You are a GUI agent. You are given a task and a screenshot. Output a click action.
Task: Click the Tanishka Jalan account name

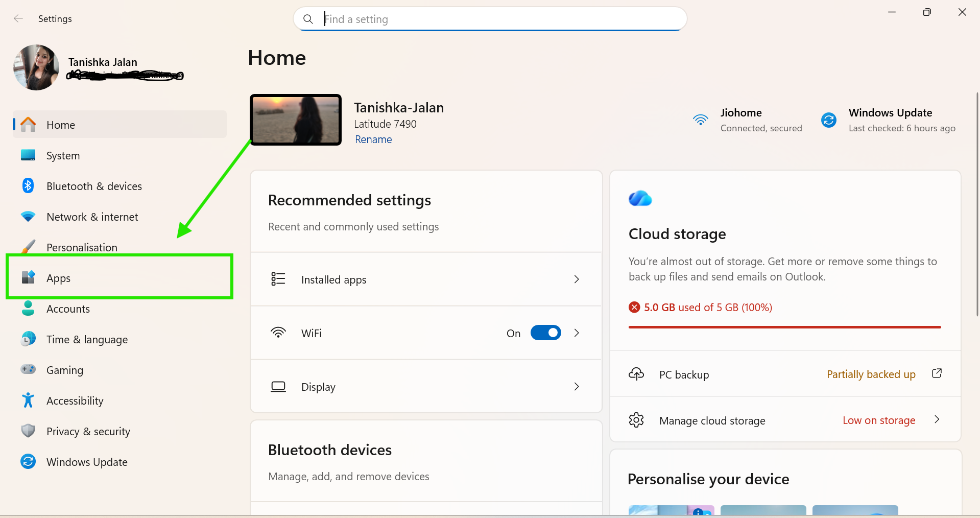[103, 62]
